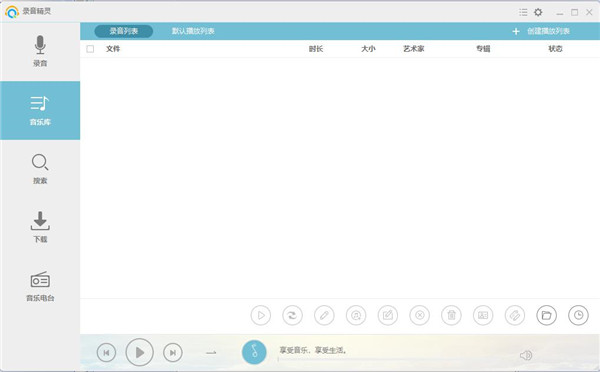The image size is (600, 372).
Task: Close the 录音精灵 window
Action: click(589, 12)
